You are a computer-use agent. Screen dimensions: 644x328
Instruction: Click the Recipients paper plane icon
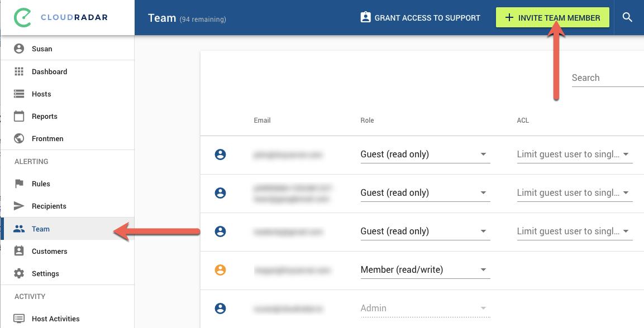pyautogui.click(x=19, y=206)
